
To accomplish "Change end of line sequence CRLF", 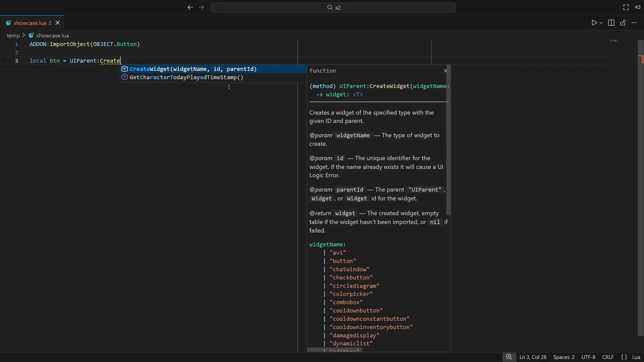I will (x=608, y=357).
